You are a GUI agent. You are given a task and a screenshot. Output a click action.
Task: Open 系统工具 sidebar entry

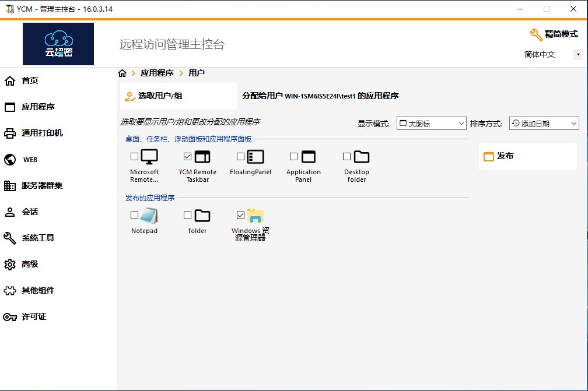click(38, 238)
